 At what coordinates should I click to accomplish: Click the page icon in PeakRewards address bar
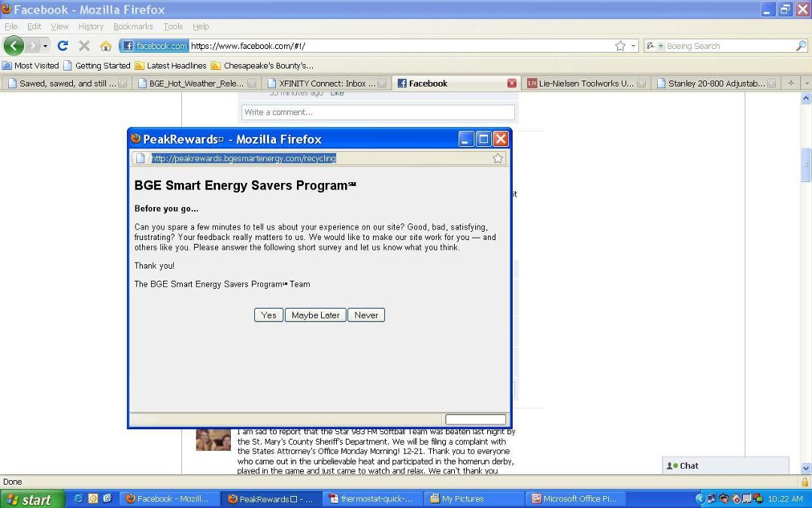pos(140,159)
